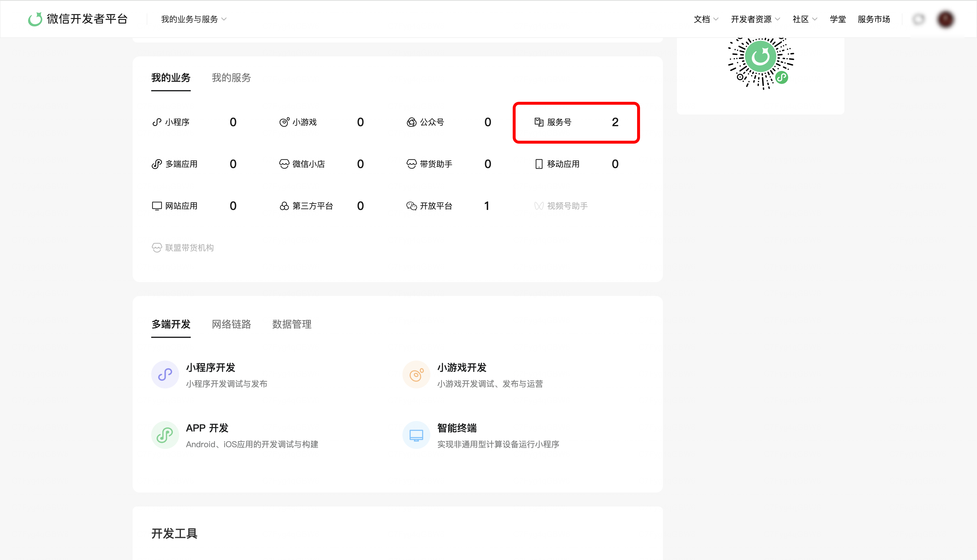The width and height of the screenshot is (977, 560).
Task: Click the 服务号 count 2
Action: 615,122
